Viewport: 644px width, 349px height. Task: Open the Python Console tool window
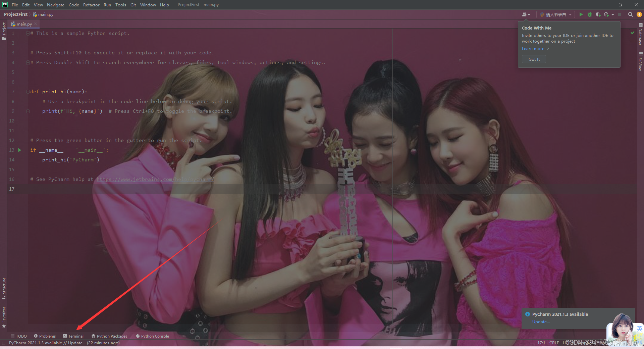(152, 336)
